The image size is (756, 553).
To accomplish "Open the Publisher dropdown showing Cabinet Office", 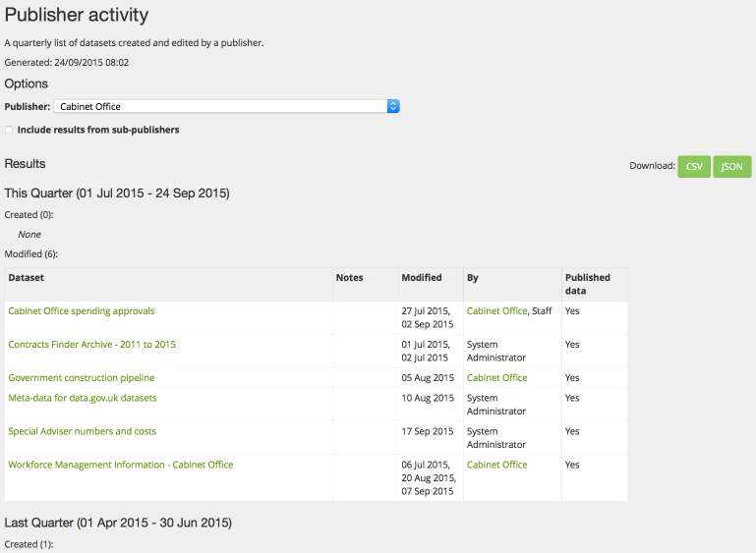I will point(227,106).
